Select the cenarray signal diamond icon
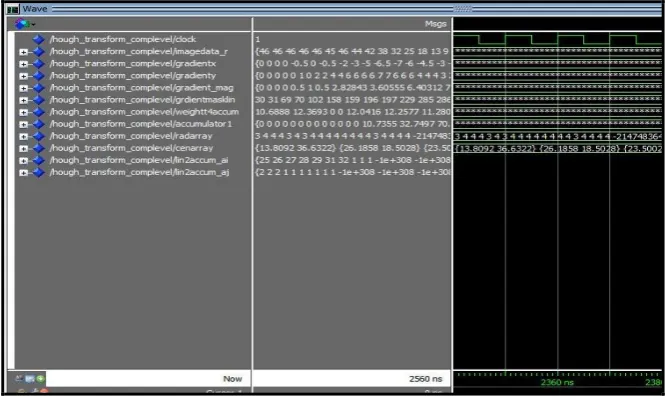 tap(39, 148)
